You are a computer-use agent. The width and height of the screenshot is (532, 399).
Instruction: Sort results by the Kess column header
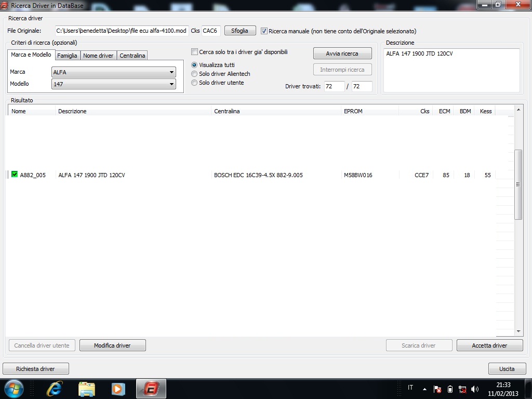coord(486,111)
